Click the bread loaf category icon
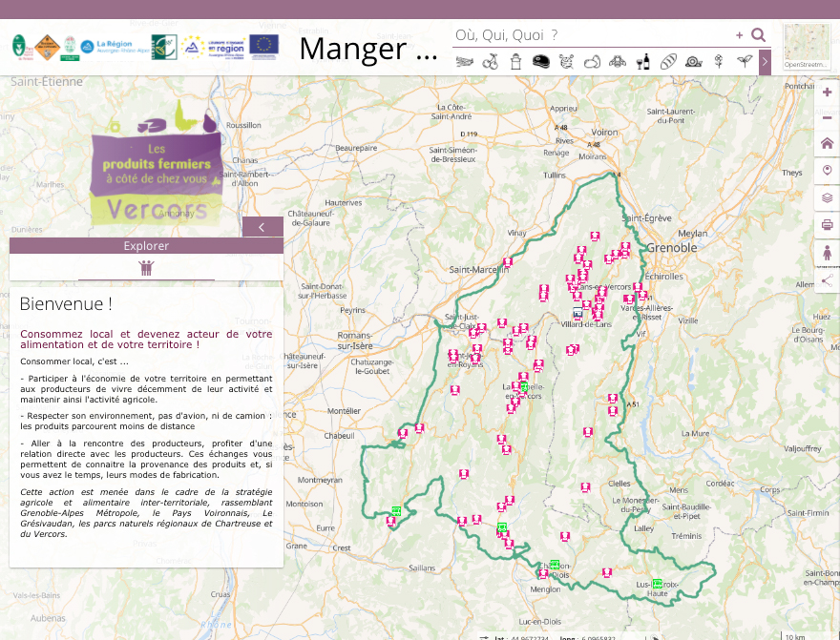Screen dimensions: 840x640 pyautogui.click(x=667, y=61)
